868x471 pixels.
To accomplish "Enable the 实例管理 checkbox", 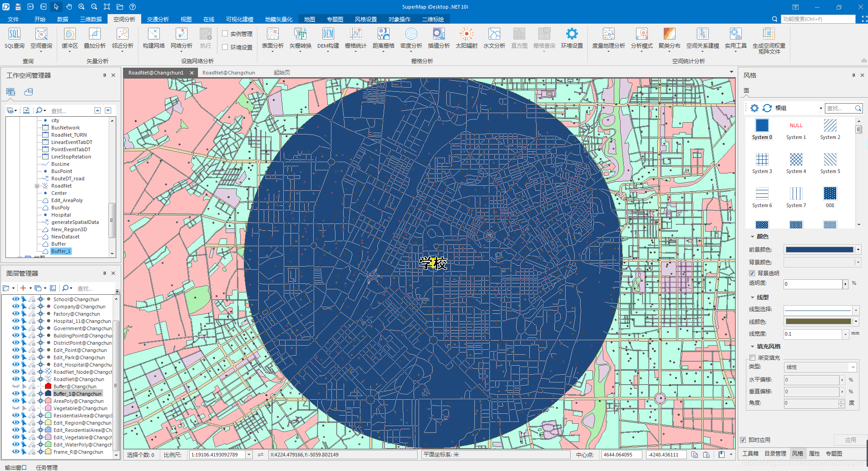I will click(225, 34).
